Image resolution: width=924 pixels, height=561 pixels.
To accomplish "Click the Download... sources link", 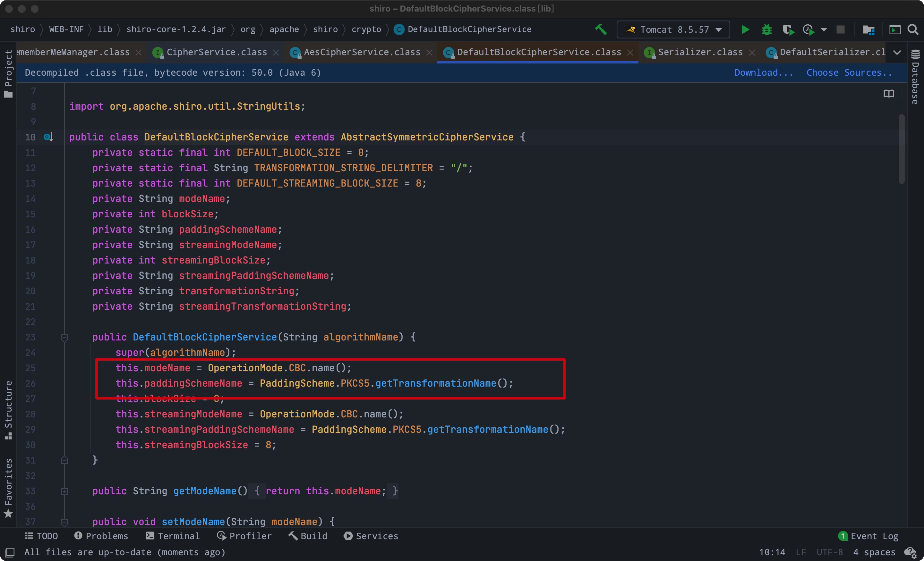I will (763, 72).
